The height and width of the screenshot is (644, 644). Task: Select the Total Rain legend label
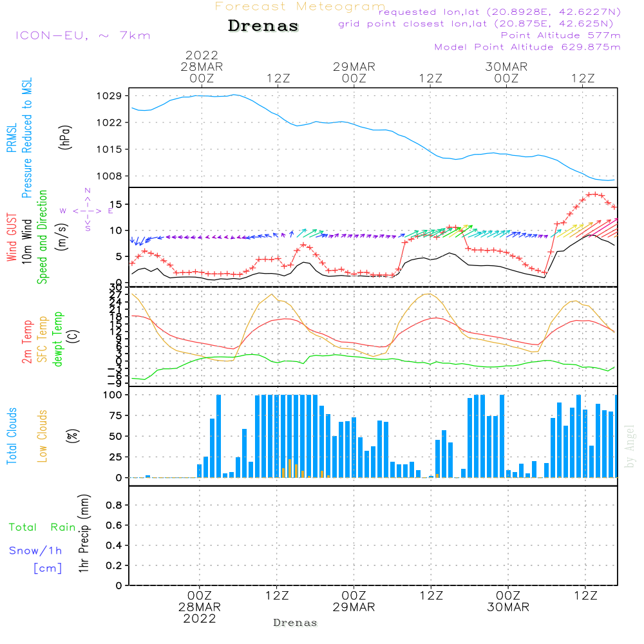coord(42,527)
